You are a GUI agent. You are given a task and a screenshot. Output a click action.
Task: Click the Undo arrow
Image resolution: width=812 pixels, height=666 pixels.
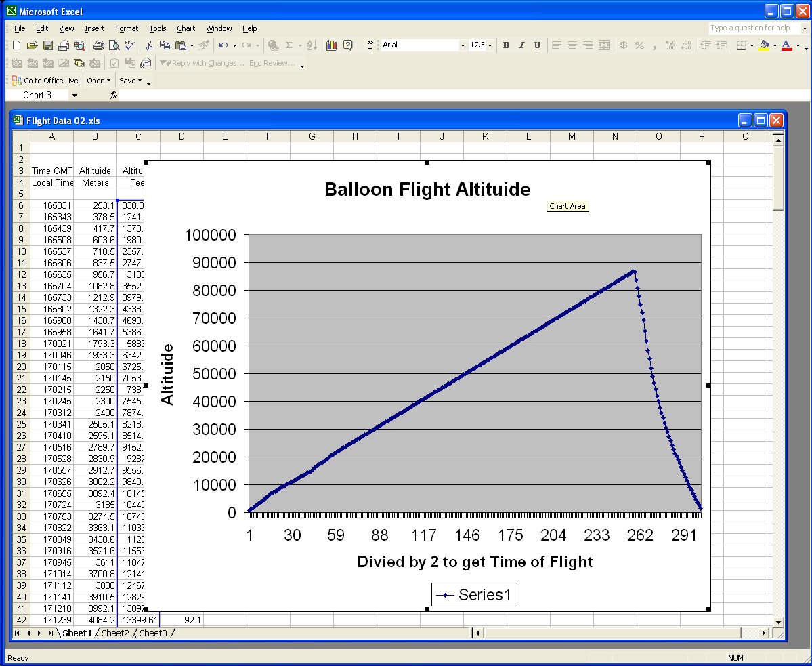coord(223,45)
